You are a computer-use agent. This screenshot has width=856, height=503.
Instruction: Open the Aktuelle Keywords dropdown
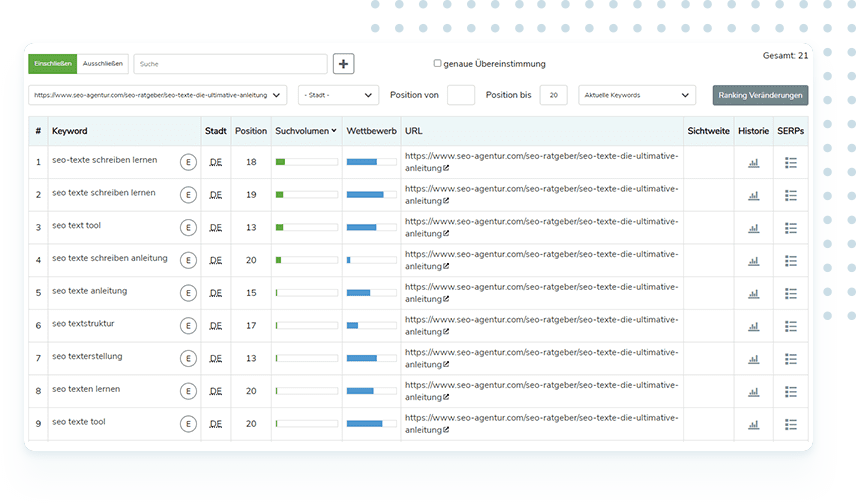pyautogui.click(x=637, y=95)
